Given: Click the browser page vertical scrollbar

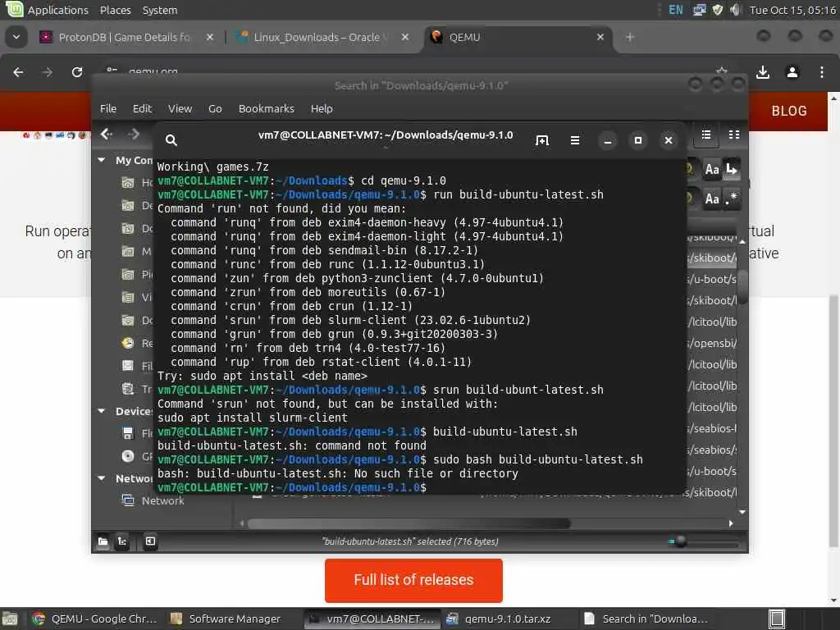Looking at the screenshot, I should tap(833, 421).
